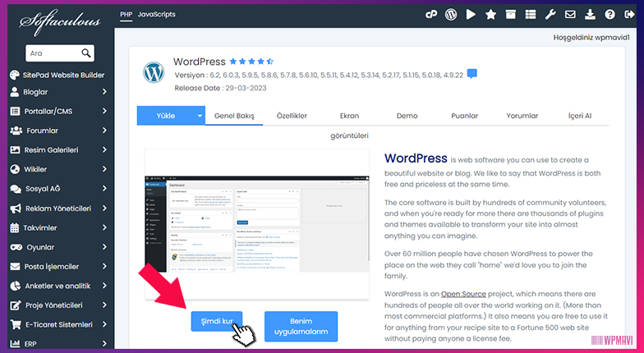This screenshot has height=353, width=644.
Task: Open the Demo tab
Action: (407, 116)
